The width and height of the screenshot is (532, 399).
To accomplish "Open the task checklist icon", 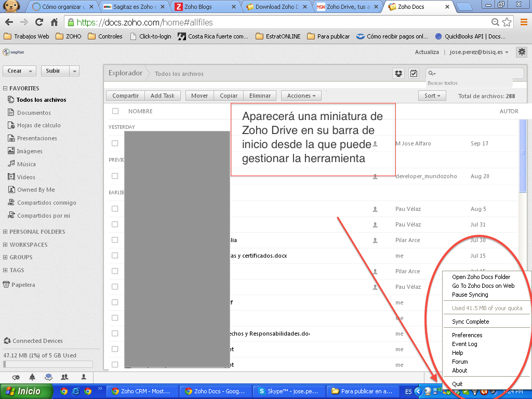I will coord(414,74).
